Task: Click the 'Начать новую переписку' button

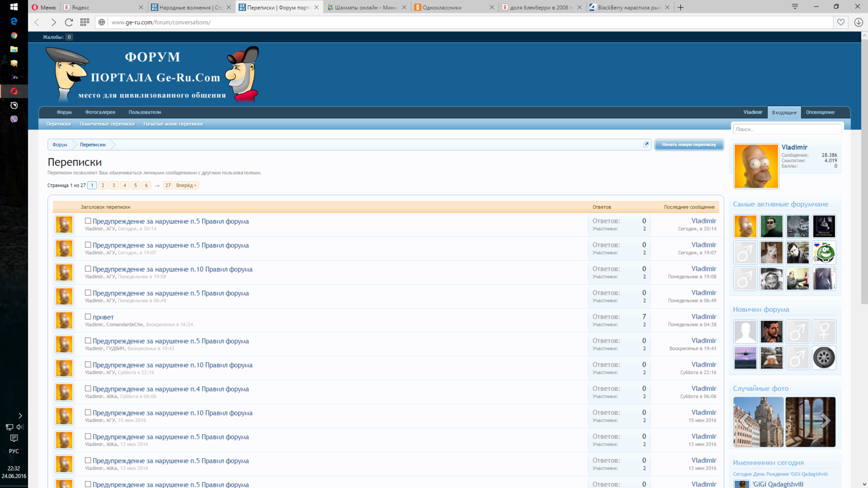Action: coord(688,145)
